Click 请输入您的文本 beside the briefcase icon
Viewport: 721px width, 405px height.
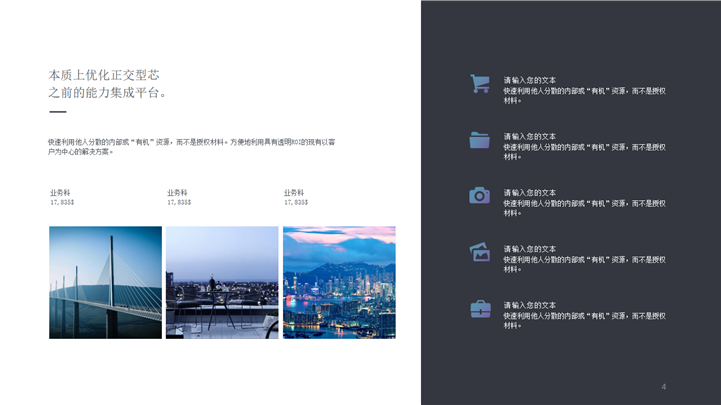coord(530,305)
